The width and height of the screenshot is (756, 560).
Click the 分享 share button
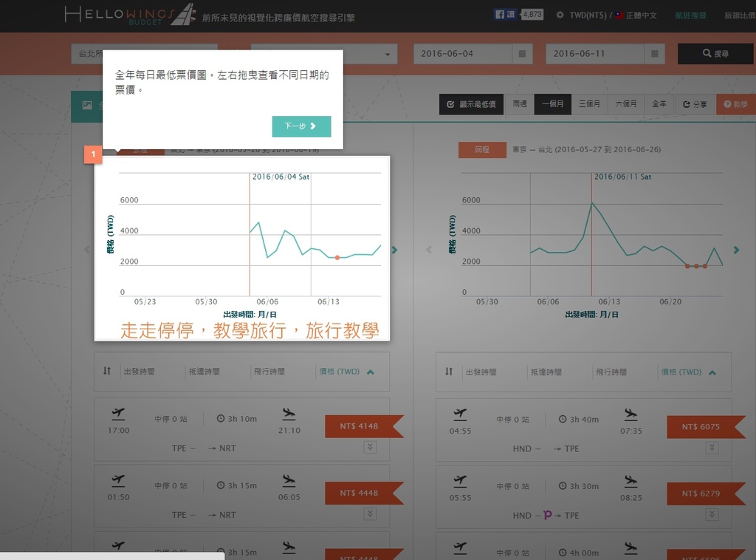[695, 104]
